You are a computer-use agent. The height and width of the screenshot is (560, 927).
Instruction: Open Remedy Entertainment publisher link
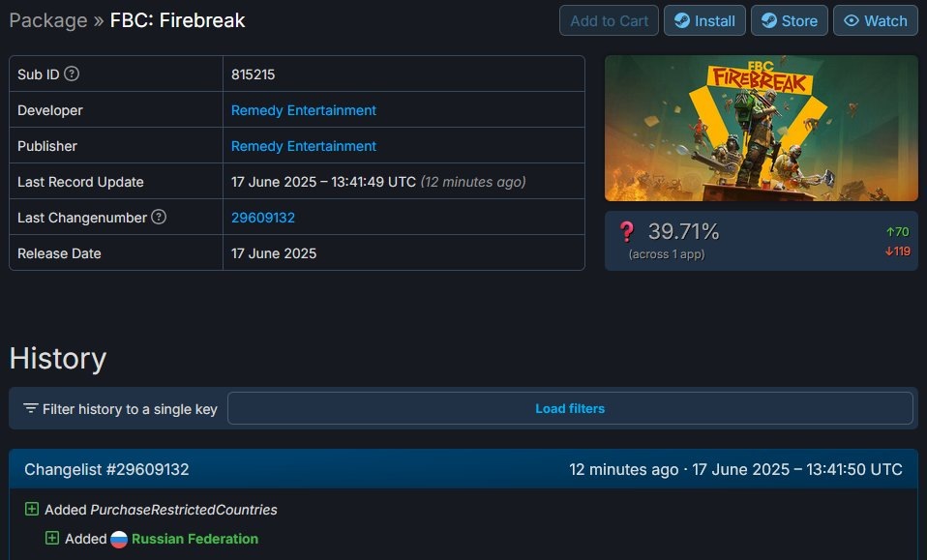pyautogui.click(x=303, y=146)
